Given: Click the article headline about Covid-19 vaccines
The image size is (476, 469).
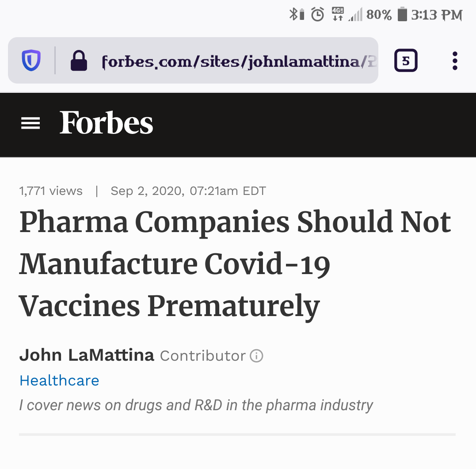Looking at the screenshot, I should point(234,264).
